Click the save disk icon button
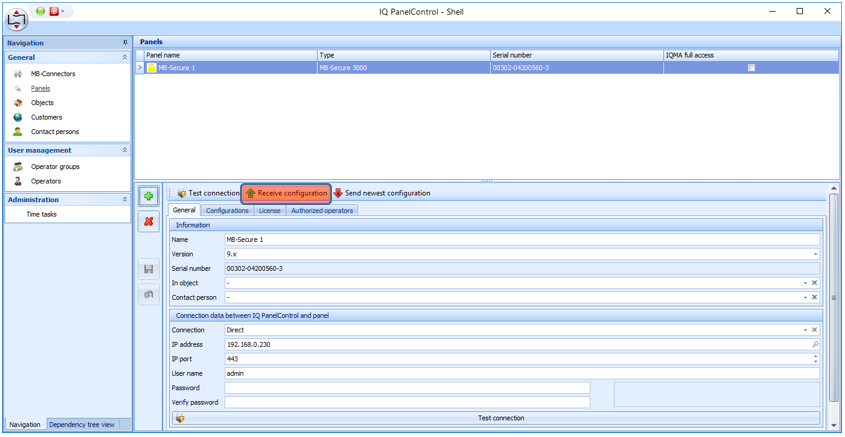The height and width of the screenshot is (437, 845). [149, 269]
